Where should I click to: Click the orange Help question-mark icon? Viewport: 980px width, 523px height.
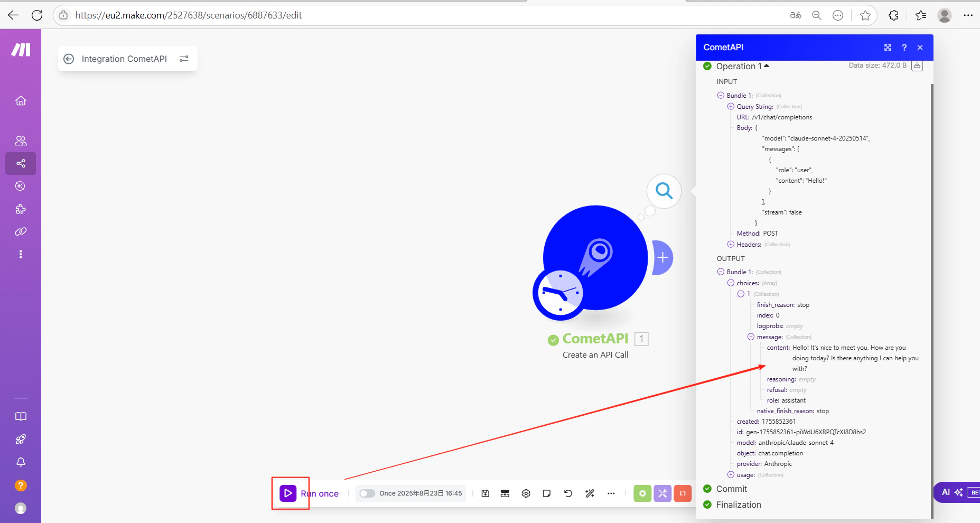click(21, 485)
